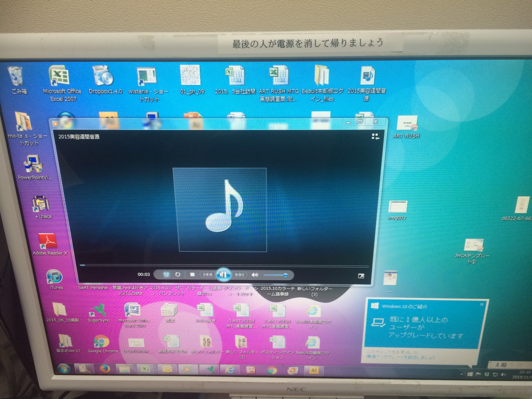
Task: Click the Windows 10 upgrade message body
Action: (426, 327)
